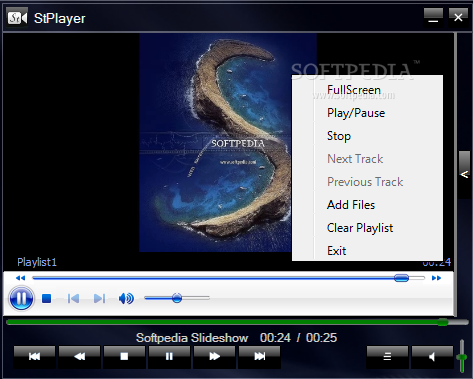Adjust the blue embedded volume slider

pyautogui.click(x=177, y=298)
